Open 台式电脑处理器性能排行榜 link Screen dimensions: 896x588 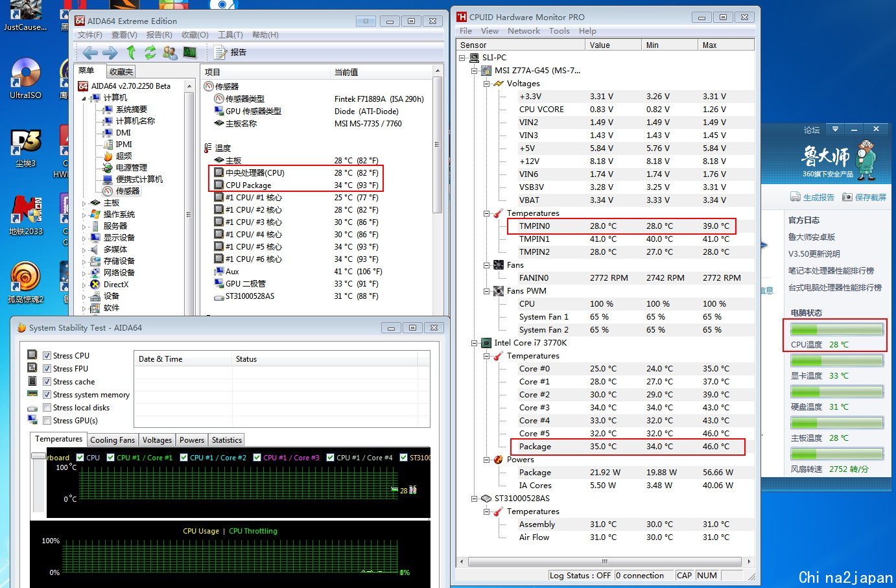click(834, 287)
